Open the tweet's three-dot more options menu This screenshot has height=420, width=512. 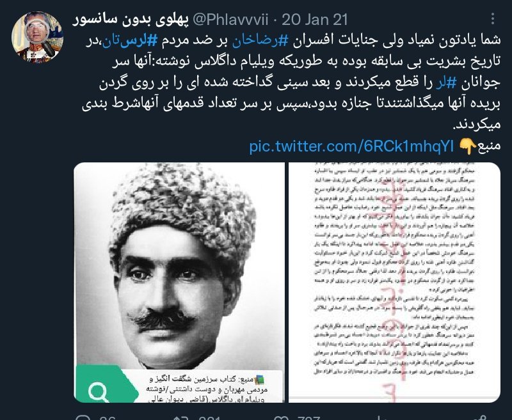coord(493,19)
